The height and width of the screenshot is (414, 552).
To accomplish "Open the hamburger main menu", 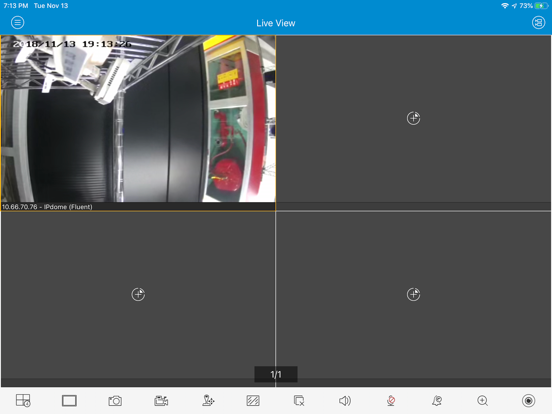I will click(17, 23).
